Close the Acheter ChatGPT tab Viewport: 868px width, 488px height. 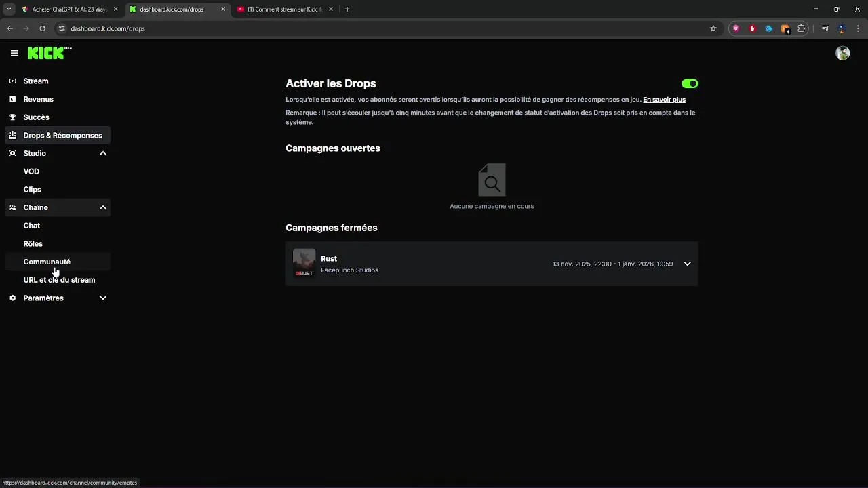[115, 9]
